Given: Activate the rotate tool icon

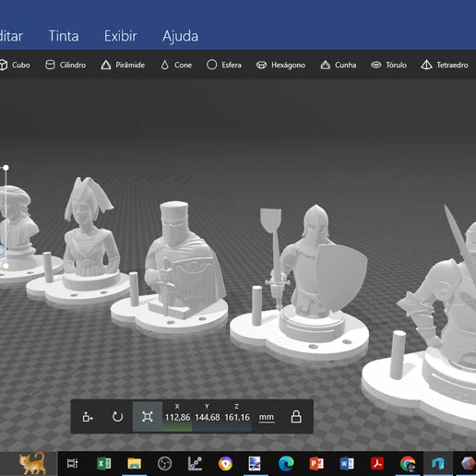Looking at the screenshot, I should [117, 417].
